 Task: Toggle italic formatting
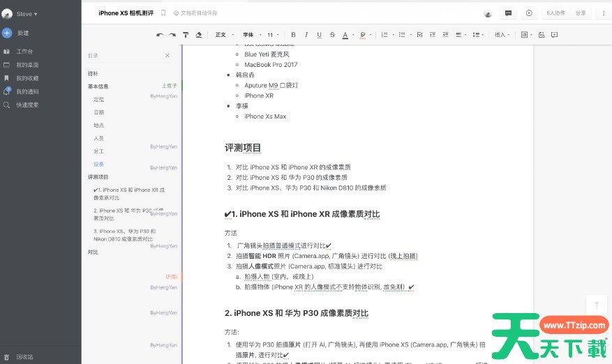306,35
